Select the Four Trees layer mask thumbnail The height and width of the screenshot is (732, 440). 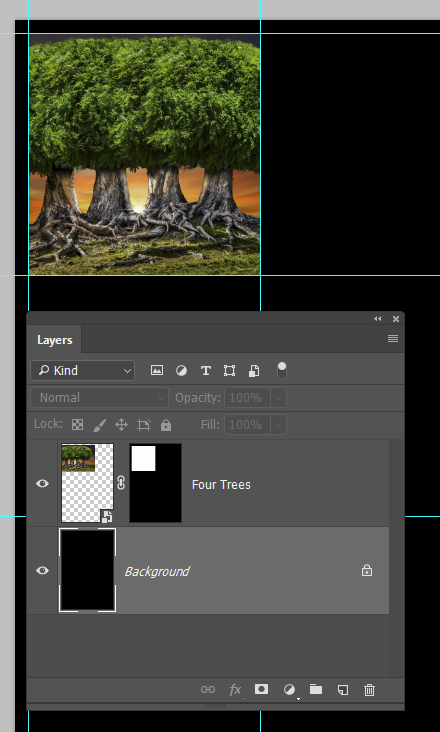pyautogui.click(x=155, y=483)
